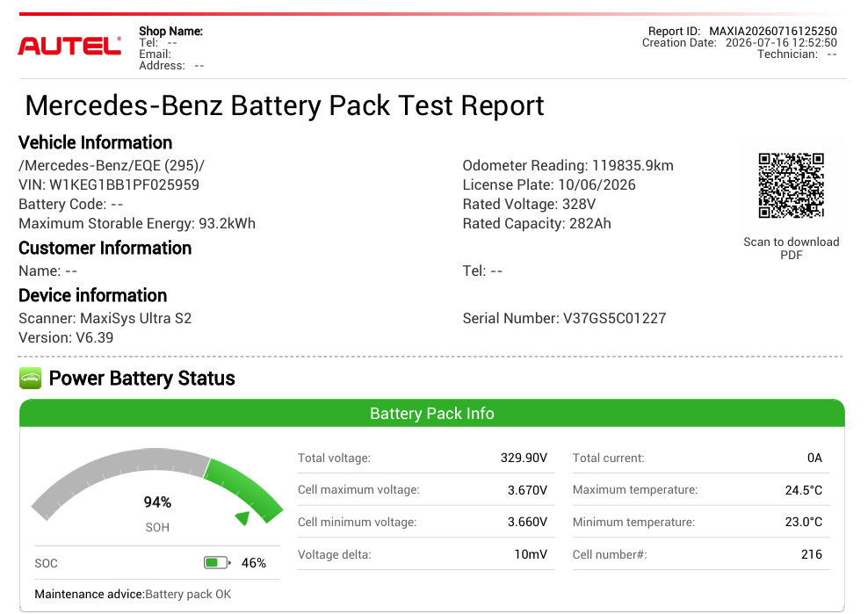This screenshot has height=614, width=868.
Task: Click the QR code for PDF download
Action: click(791, 185)
